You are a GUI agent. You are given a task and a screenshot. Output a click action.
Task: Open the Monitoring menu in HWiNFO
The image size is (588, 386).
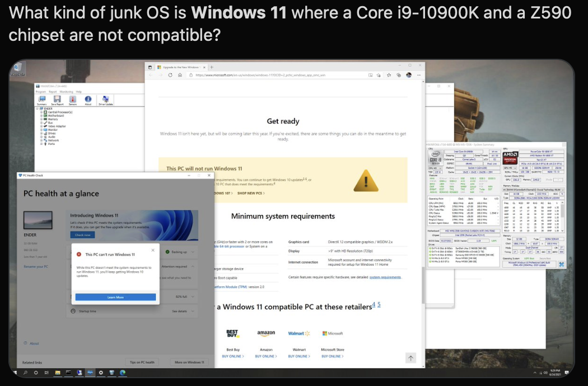point(67,92)
